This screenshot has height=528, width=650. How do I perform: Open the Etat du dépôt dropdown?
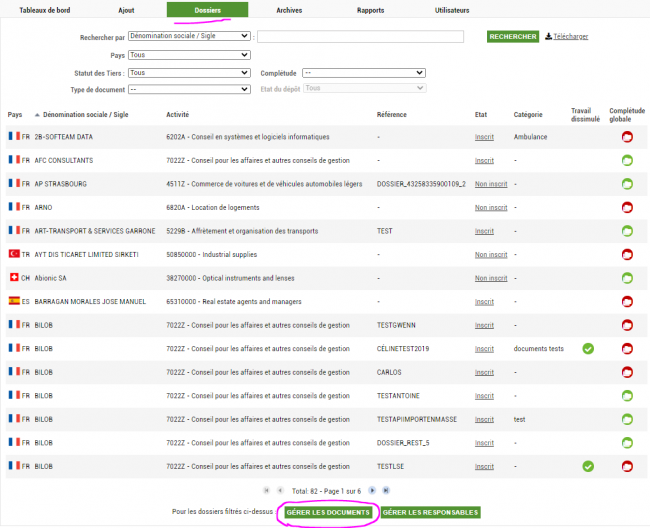(x=365, y=88)
